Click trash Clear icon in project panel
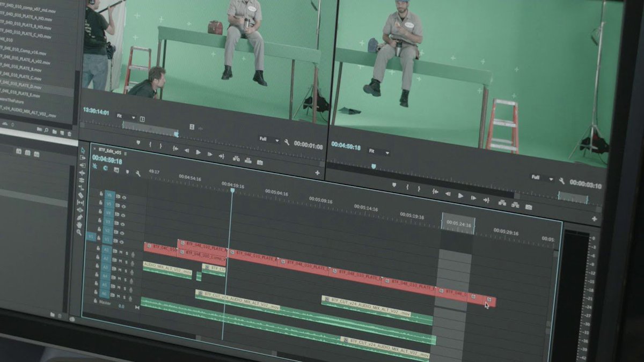This screenshot has height=362, width=644. point(69,134)
